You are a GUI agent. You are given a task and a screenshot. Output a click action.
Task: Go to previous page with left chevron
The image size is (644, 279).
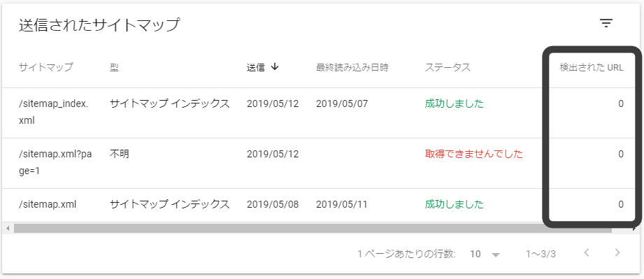(587, 252)
